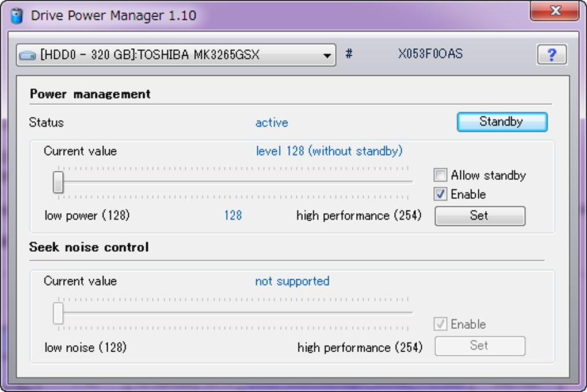This screenshot has width=587, height=392.
Task: Click the serial number X053F0OAS
Action: pyautogui.click(x=430, y=55)
